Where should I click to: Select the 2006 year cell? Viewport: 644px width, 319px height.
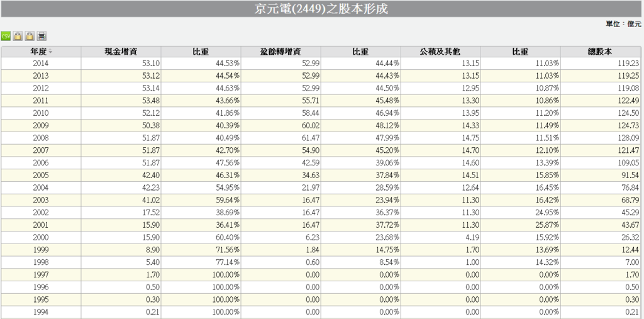pyautogui.click(x=41, y=163)
